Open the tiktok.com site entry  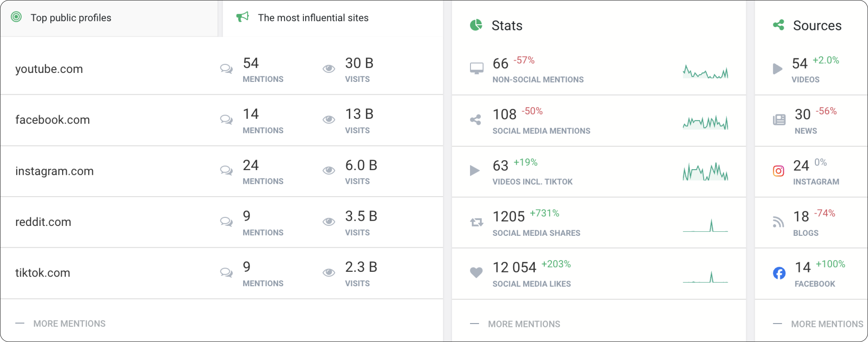[43, 273]
